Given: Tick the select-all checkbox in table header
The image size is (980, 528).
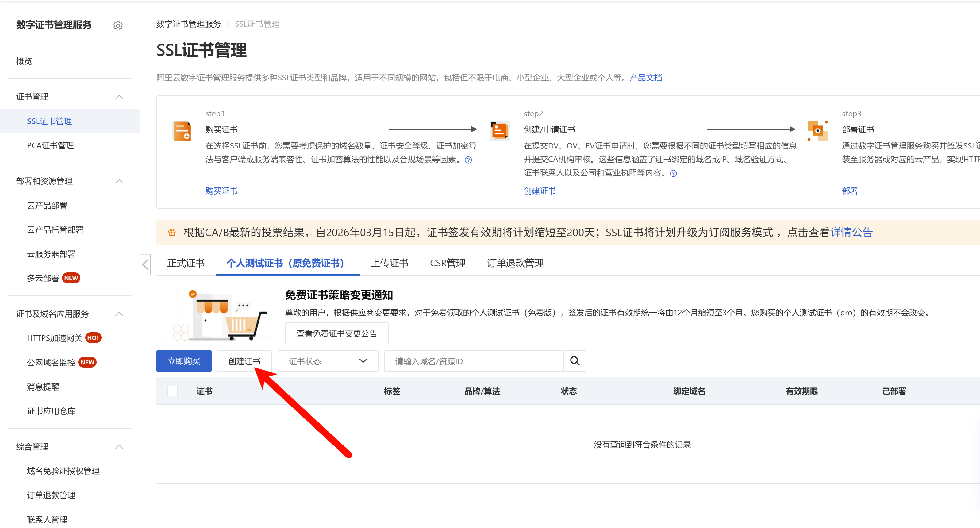Looking at the screenshot, I should tap(172, 391).
